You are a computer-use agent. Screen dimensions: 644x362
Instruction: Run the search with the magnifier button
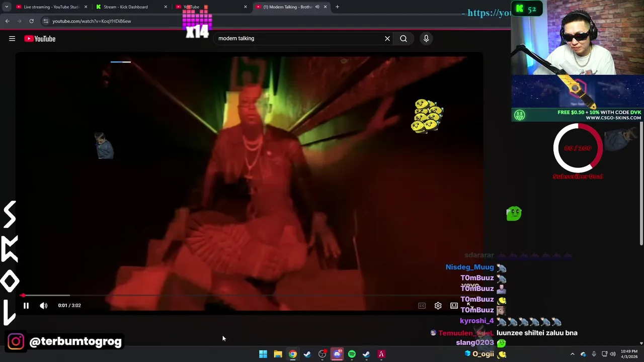pyautogui.click(x=404, y=38)
